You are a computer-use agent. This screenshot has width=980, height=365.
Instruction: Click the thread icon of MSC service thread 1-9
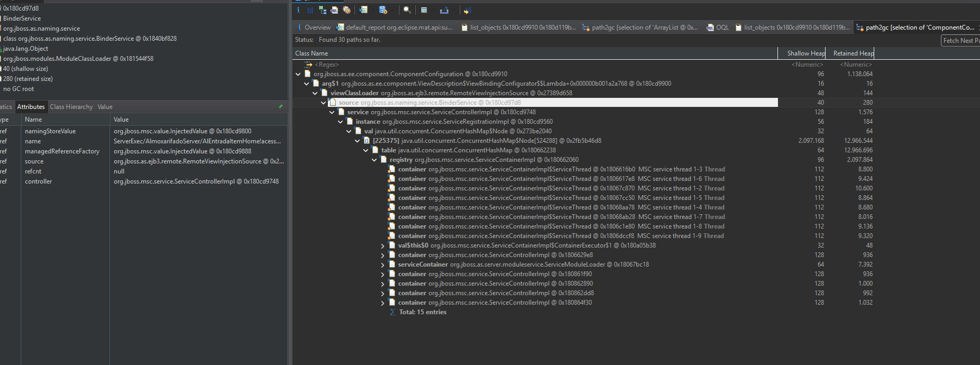click(392, 236)
